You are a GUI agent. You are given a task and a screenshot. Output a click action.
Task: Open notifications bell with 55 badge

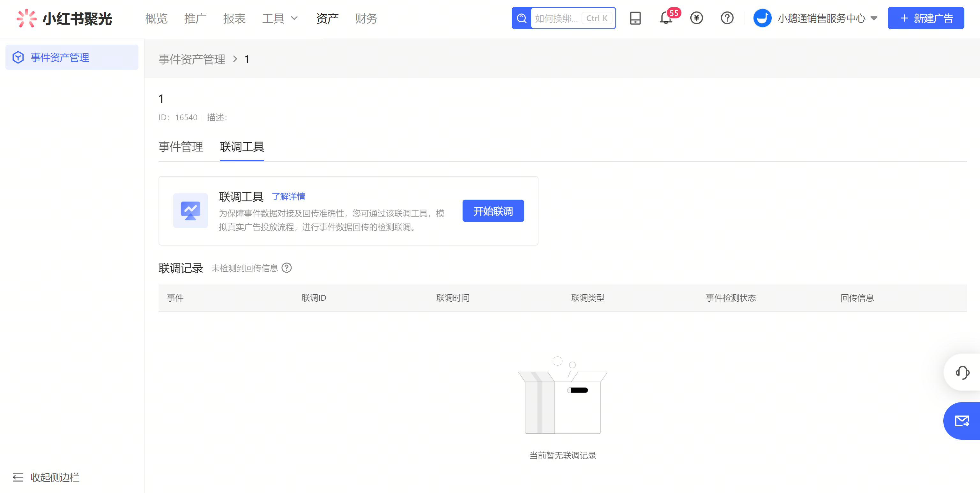click(x=666, y=18)
